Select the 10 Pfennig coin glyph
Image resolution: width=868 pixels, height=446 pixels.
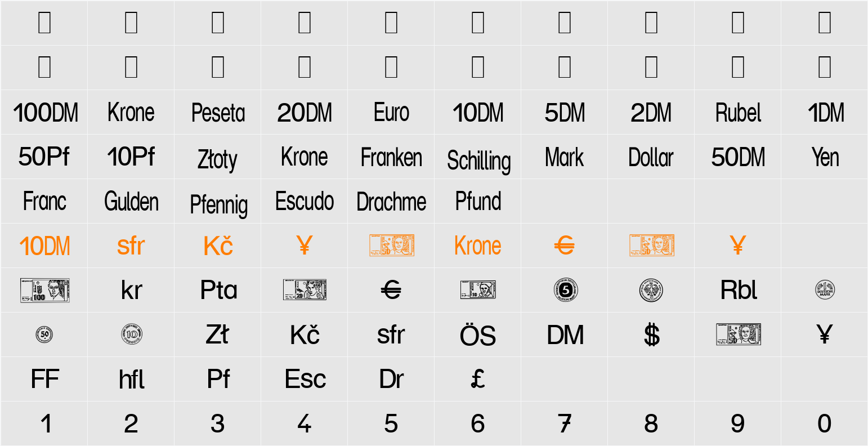(131, 334)
